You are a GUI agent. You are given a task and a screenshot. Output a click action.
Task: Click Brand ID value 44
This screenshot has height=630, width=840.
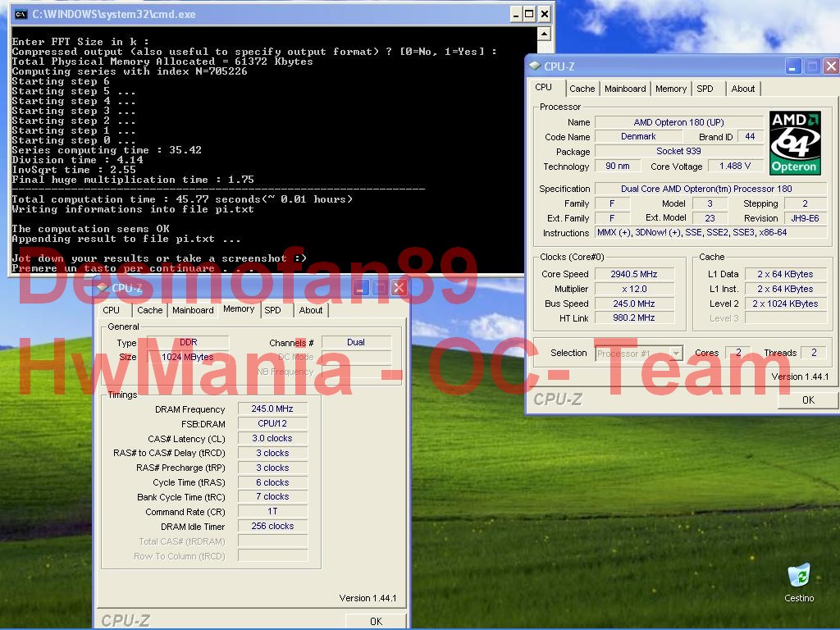coord(750,137)
